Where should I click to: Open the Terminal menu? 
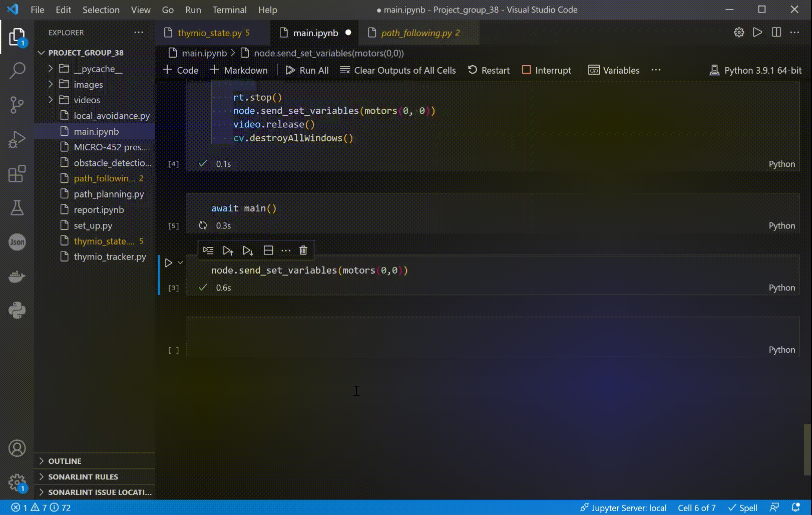[229, 10]
